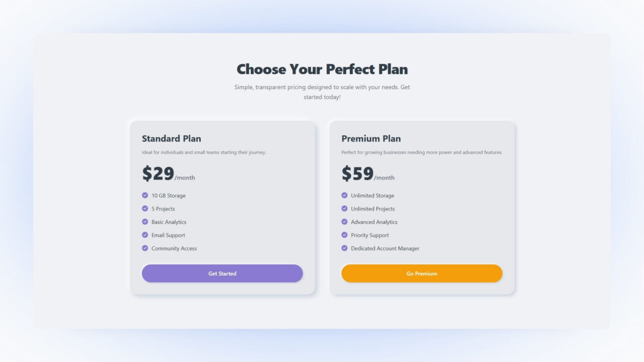
Task: Click the checkmark icon beside Basic Analytics
Action: [144, 222]
